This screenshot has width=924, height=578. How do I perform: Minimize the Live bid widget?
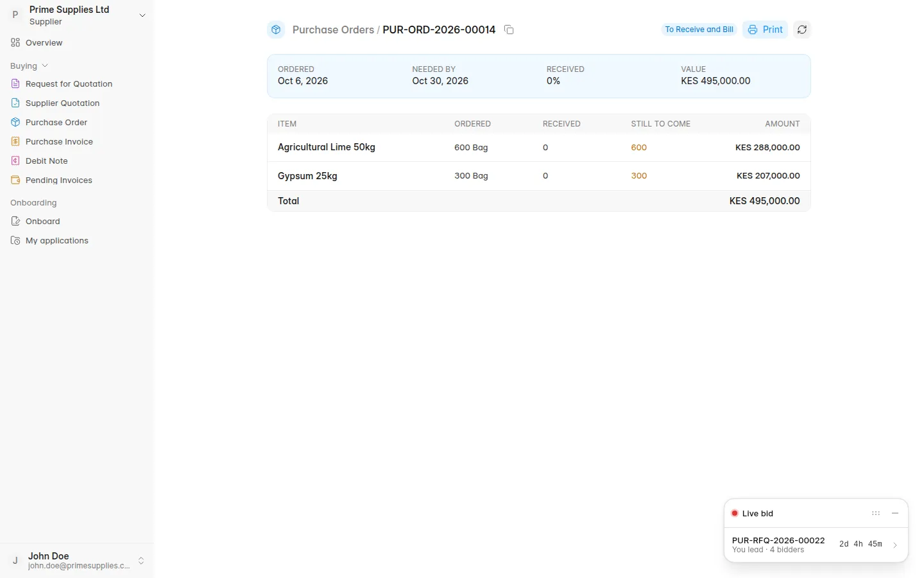click(x=895, y=513)
